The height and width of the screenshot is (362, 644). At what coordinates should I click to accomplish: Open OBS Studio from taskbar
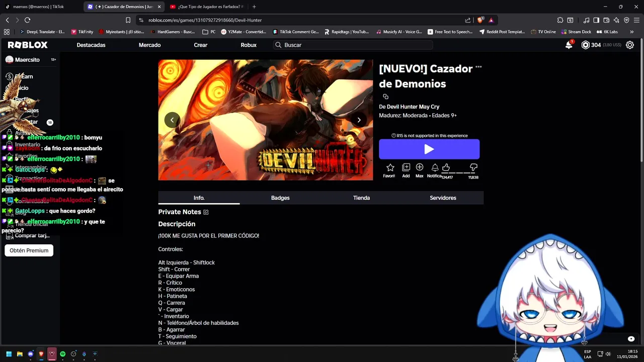[x=73, y=354]
